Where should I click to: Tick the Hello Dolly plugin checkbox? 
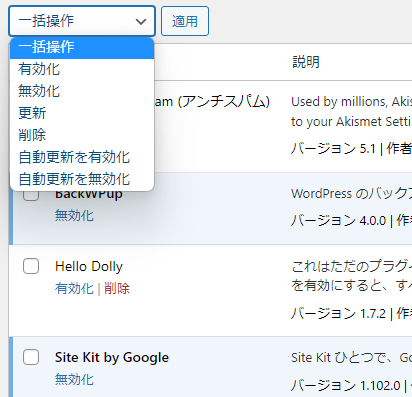pos(31,266)
